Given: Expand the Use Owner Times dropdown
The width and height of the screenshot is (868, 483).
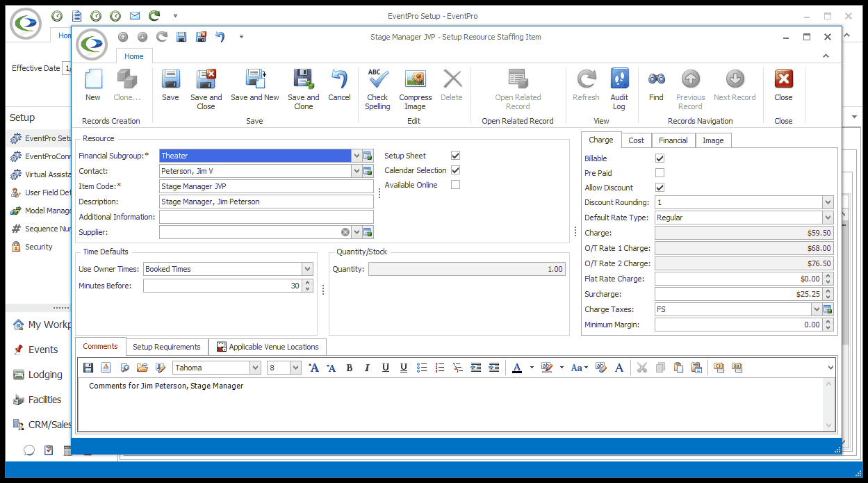Looking at the screenshot, I should [308, 269].
